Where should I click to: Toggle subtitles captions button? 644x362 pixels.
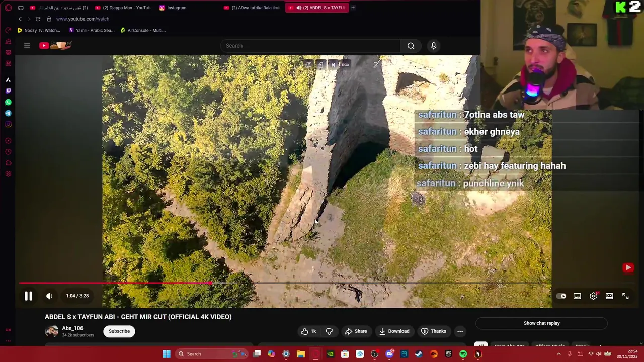[x=577, y=296]
